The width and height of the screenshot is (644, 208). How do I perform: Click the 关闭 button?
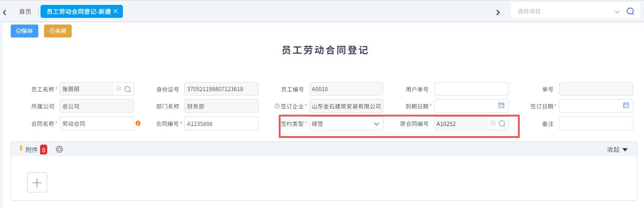point(58,31)
